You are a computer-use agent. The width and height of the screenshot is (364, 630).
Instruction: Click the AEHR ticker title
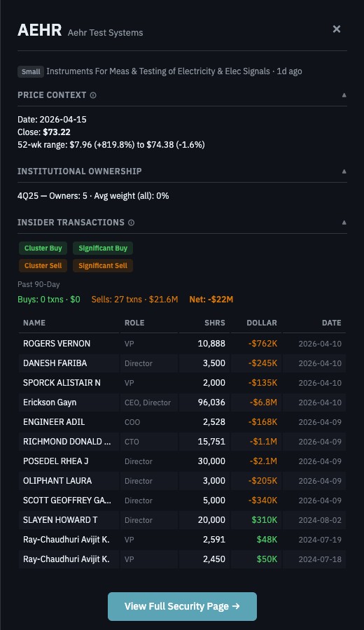click(40, 30)
